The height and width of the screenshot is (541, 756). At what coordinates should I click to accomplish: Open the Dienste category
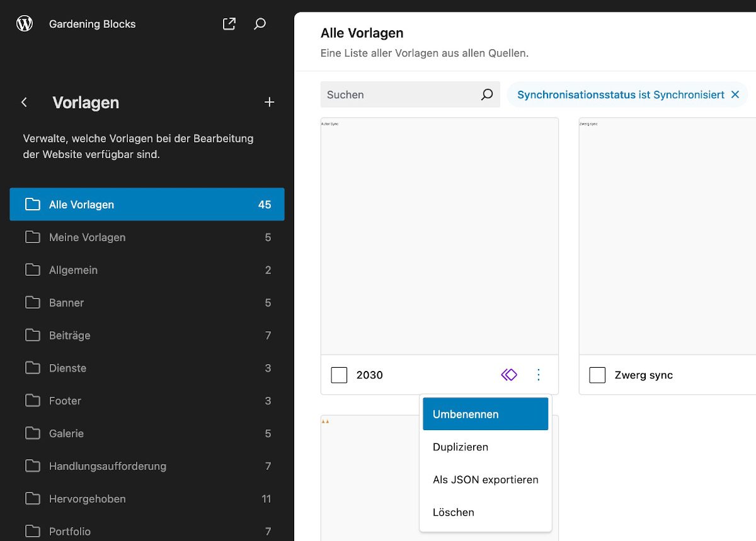147,368
